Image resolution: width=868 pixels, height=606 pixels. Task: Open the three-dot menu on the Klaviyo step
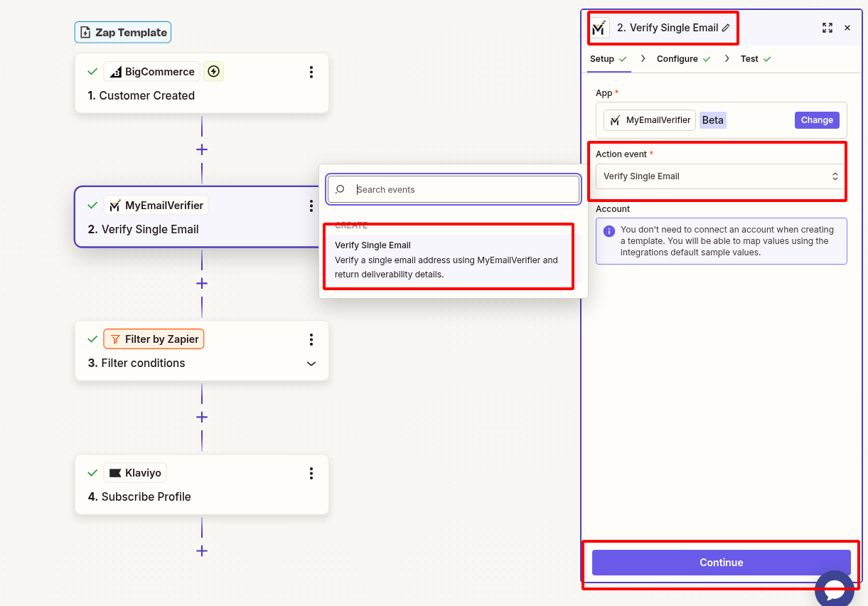tap(311, 473)
